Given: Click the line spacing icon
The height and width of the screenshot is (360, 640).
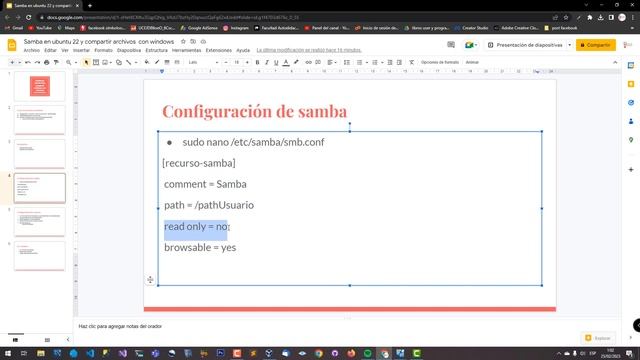Looking at the screenshot, I should pos(347,62).
